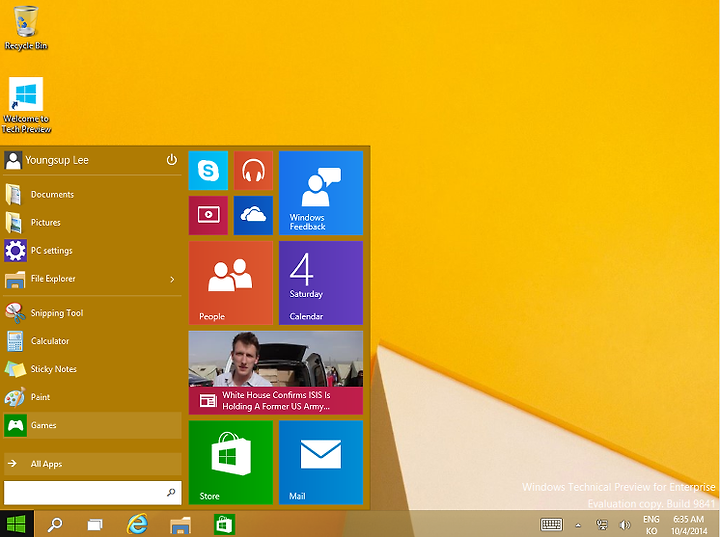Image resolution: width=720 pixels, height=537 pixels.
Task: Open Pictures from Start menu
Action: (92, 222)
